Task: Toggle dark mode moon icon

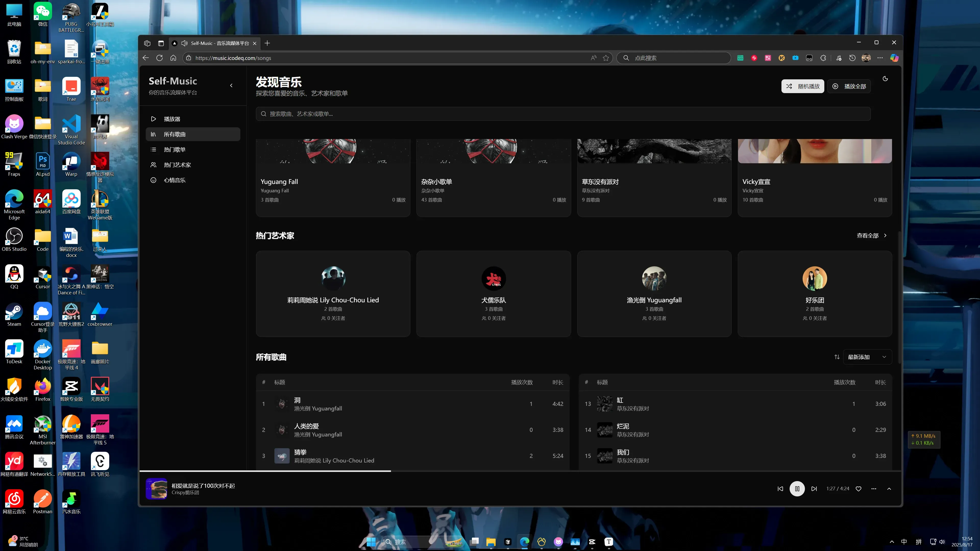Action: [885, 79]
